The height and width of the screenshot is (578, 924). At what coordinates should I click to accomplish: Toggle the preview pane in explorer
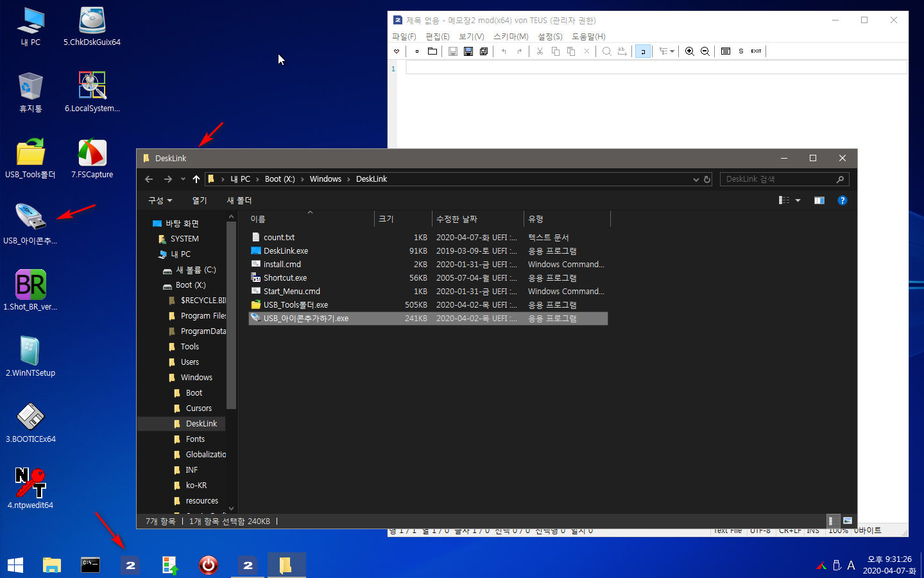pyautogui.click(x=819, y=200)
